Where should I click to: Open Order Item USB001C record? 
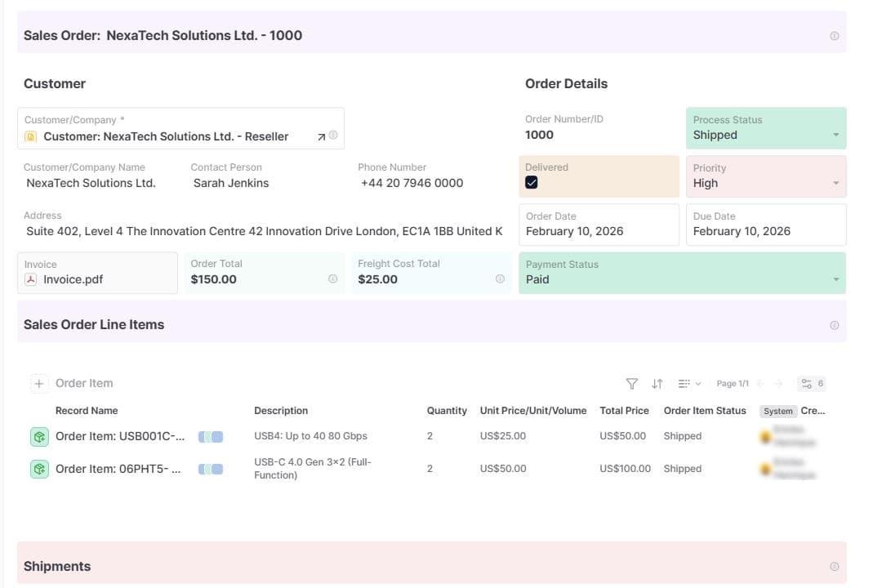[119, 437]
